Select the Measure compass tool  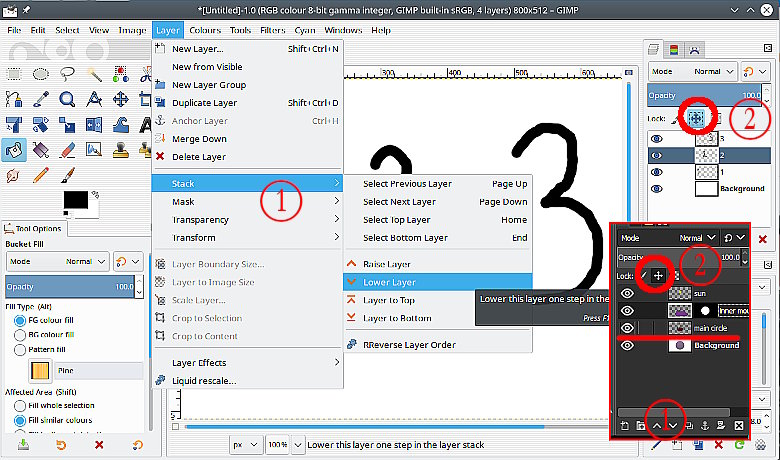coord(94,99)
